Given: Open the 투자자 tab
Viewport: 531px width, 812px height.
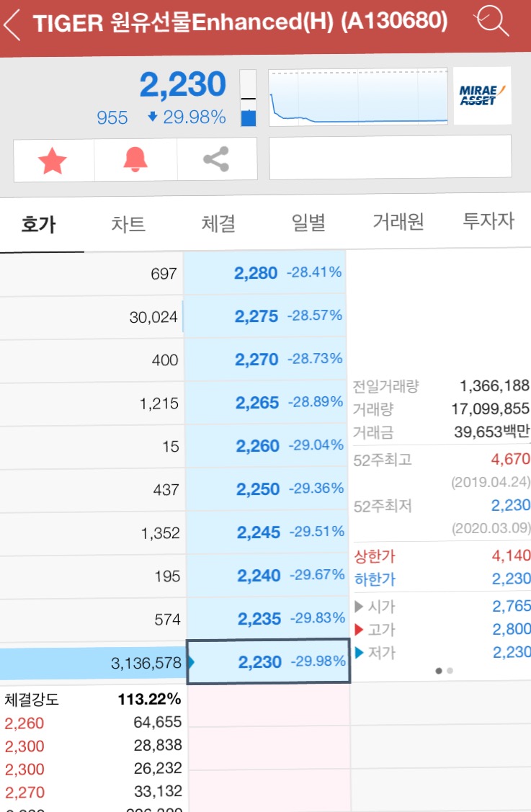Looking at the screenshot, I should (488, 220).
